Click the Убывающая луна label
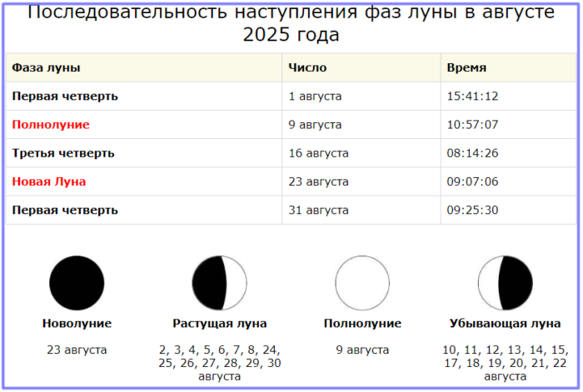 (x=505, y=324)
